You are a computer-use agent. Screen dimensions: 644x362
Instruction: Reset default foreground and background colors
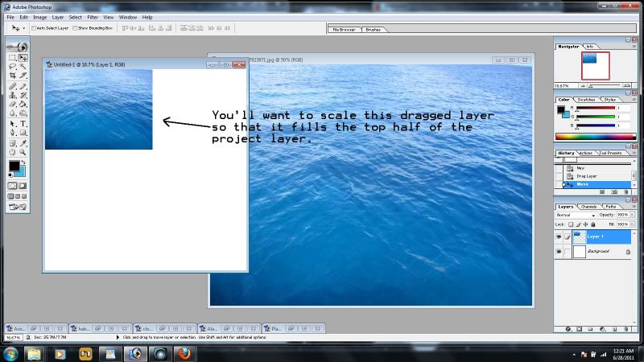click(10, 175)
